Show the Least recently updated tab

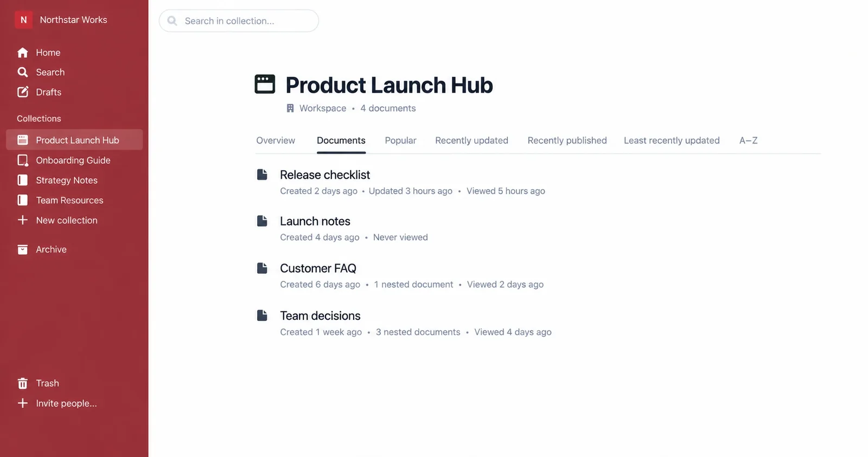pyautogui.click(x=672, y=140)
